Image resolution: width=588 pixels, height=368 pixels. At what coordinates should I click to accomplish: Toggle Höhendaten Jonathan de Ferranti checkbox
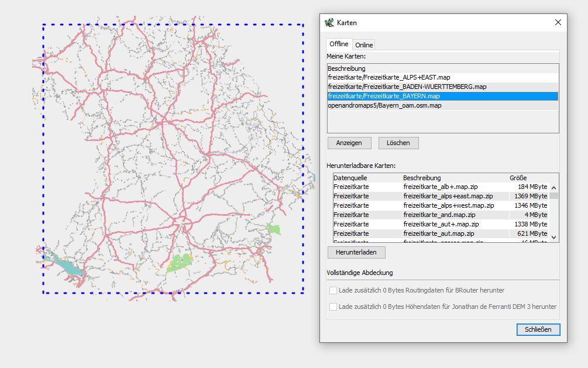tap(333, 307)
